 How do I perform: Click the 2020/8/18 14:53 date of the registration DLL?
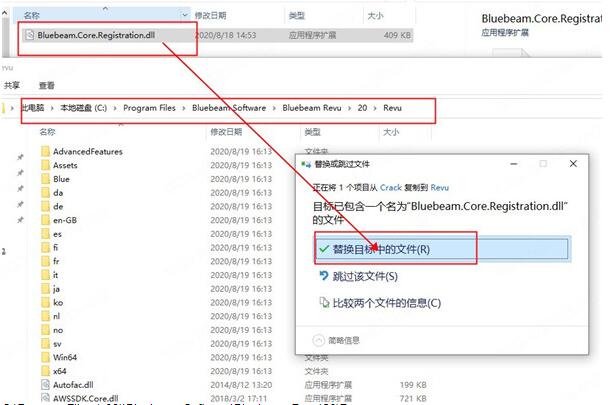(x=226, y=35)
